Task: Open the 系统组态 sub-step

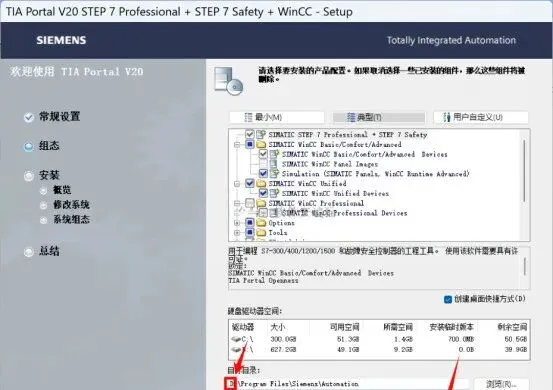Action: tap(71, 220)
